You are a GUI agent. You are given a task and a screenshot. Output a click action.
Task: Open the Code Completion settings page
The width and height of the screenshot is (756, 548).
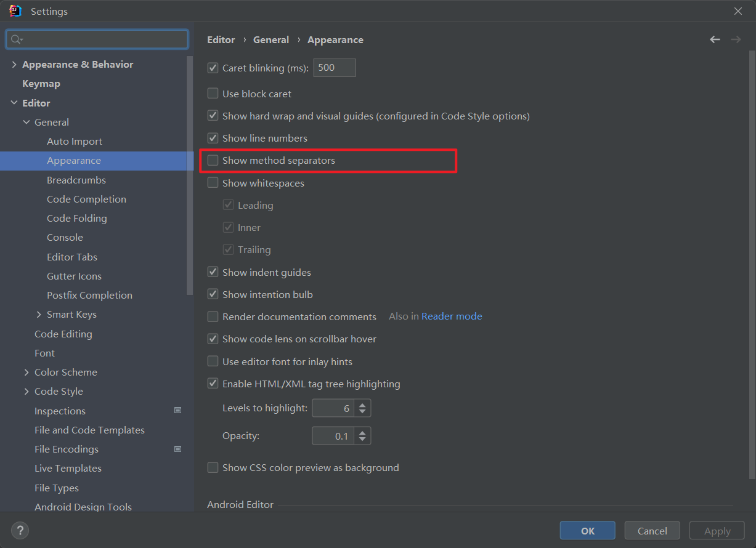[x=86, y=199]
